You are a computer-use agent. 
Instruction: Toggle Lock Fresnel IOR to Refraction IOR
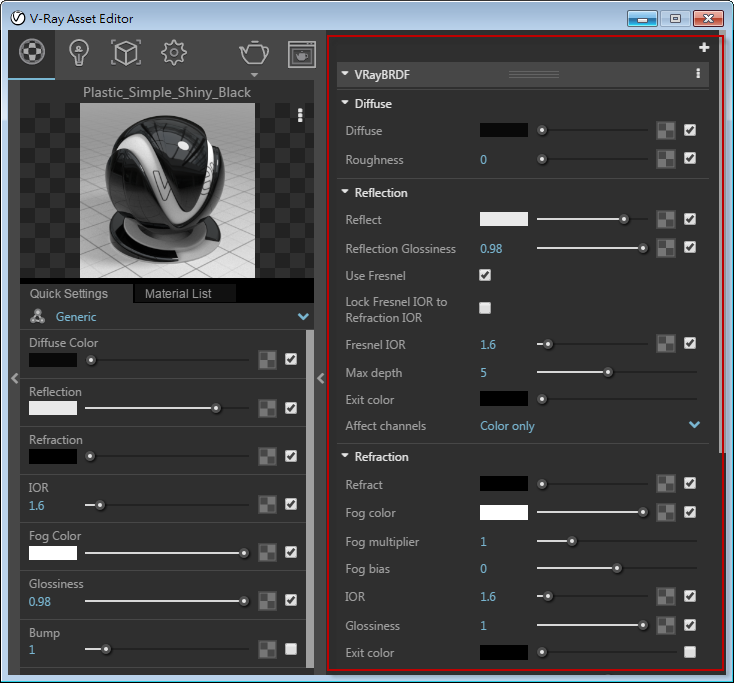click(x=485, y=308)
